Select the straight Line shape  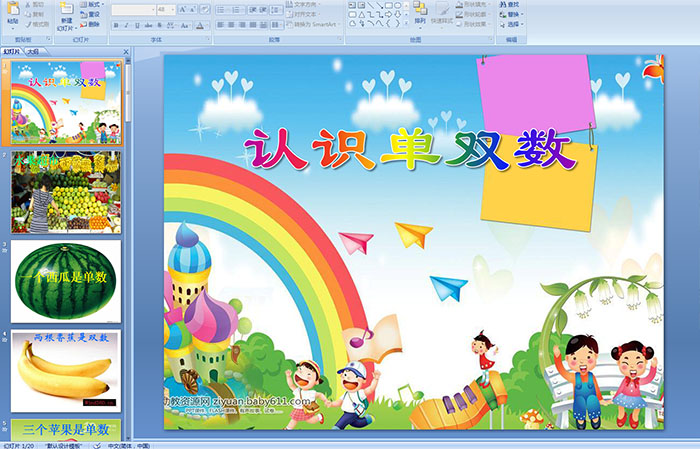click(x=370, y=5)
